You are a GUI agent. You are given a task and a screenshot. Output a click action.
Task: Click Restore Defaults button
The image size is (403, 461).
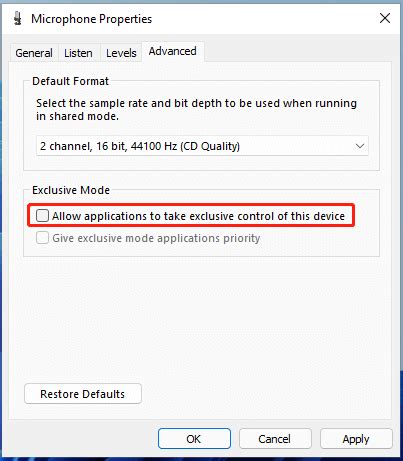click(83, 394)
